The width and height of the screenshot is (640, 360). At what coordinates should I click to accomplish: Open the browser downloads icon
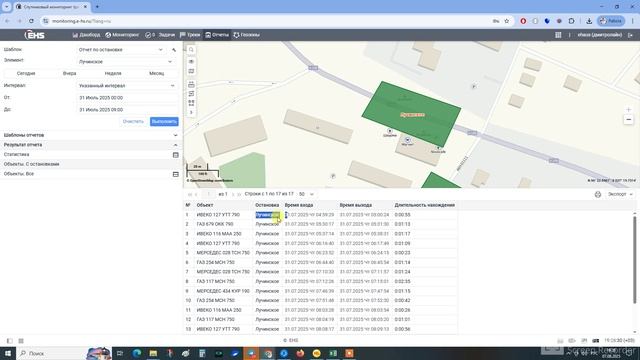coord(589,21)
